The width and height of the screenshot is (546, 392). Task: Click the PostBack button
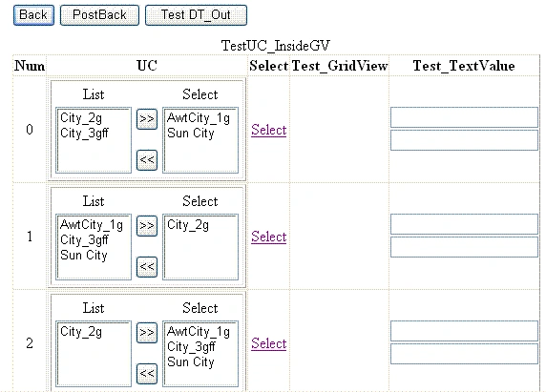pos(99,15)
